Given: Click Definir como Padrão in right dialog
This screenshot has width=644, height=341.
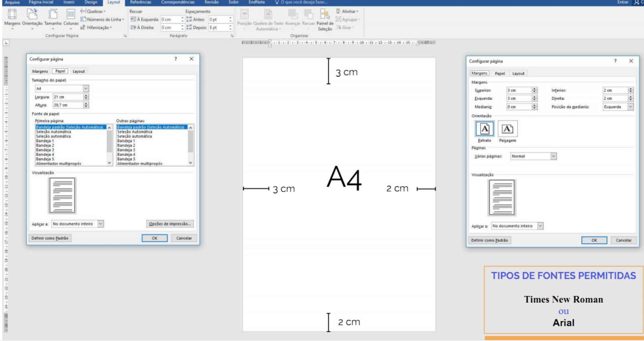Looking at the screenshot, I should click(x=489, y=240).
